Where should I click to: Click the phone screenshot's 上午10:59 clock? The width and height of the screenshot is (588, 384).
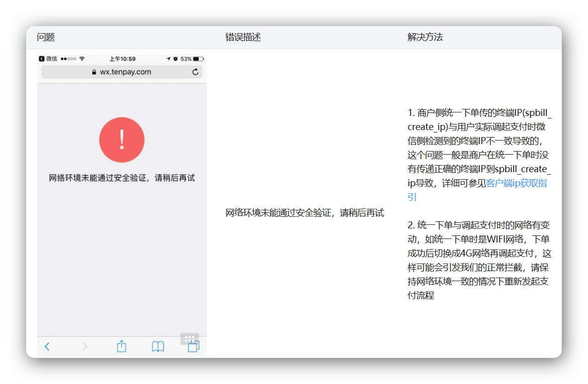(123, 59)
